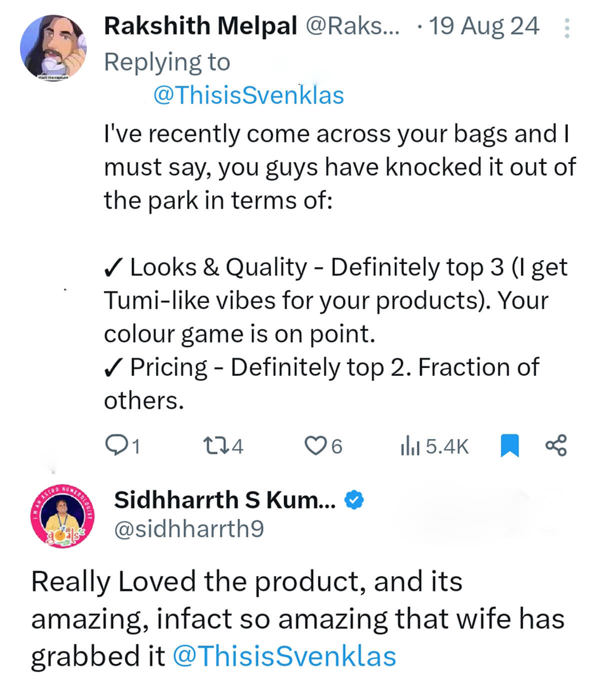Image resolution: width=600 pixels, height=700 pixels.
Task: Click the Sidhharrth S Kum... display name
Action: pos(224,500)
